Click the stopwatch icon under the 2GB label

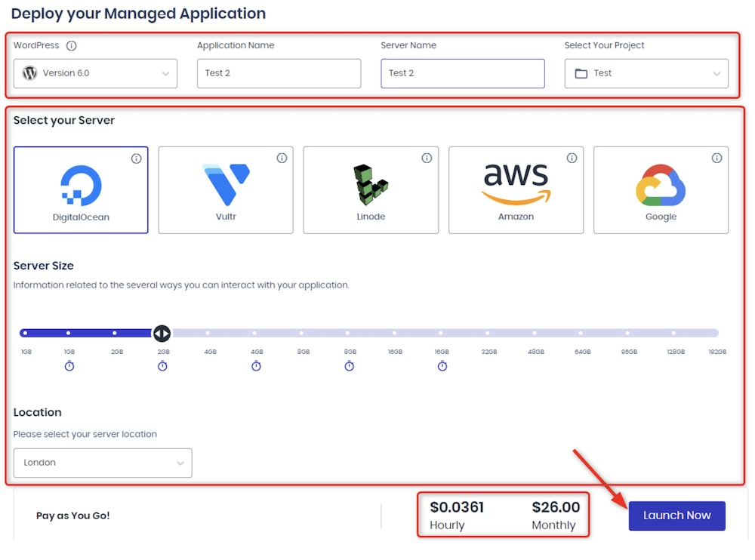[x=163, y=366]
